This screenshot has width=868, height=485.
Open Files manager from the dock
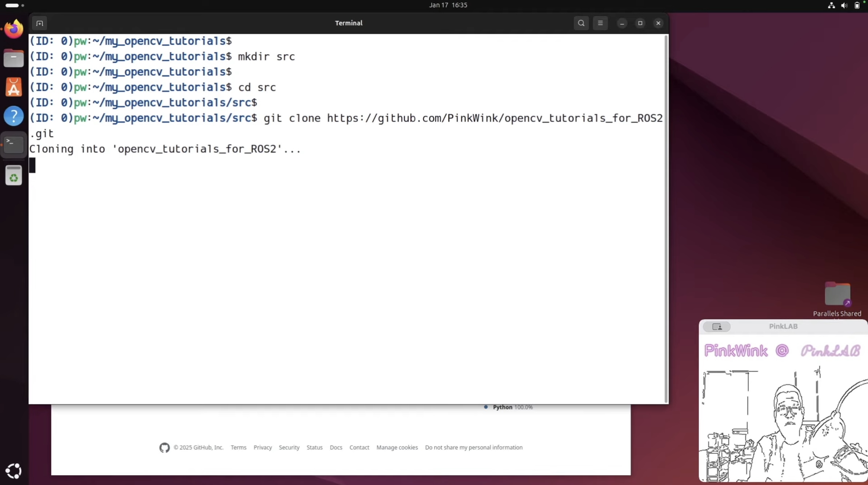click(14, 58)
